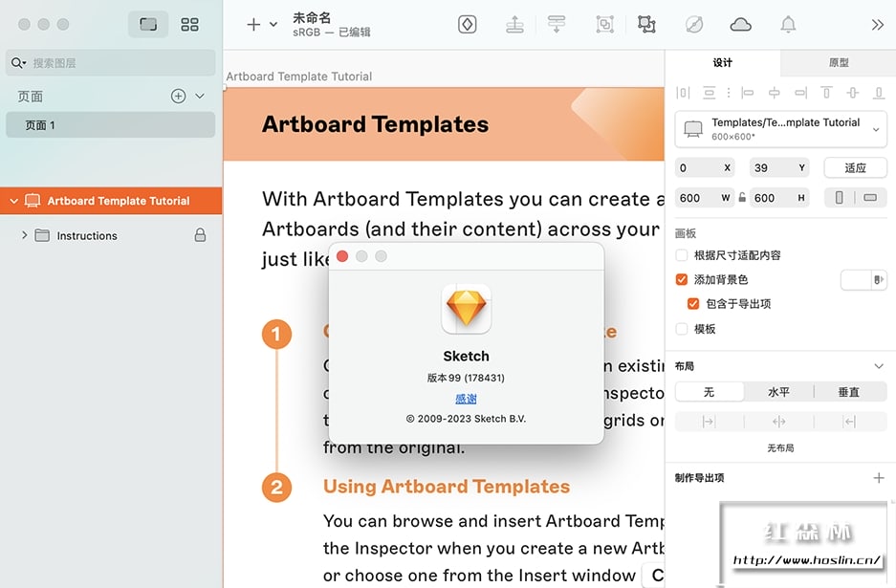This screenshot has height=588, width=896.
Task: Click the Create Symbol toolbar icon
Action: (x=468, y=25)
